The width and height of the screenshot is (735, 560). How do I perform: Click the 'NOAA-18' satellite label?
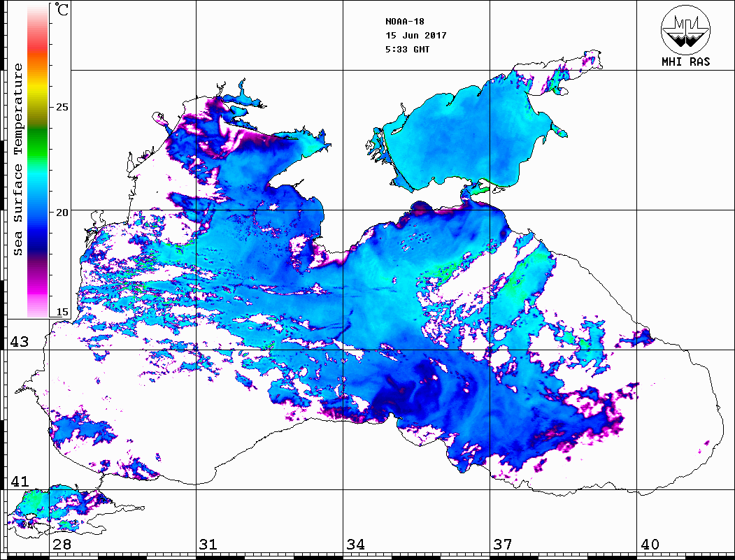405,22
